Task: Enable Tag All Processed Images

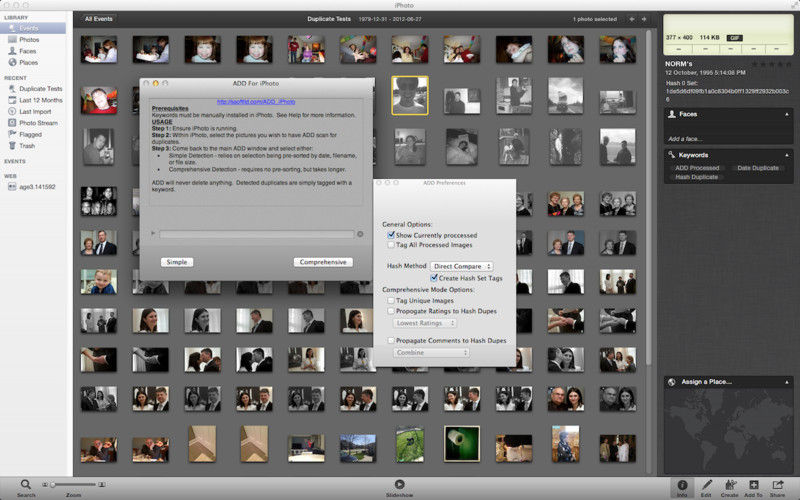Action: coord(391,245)
